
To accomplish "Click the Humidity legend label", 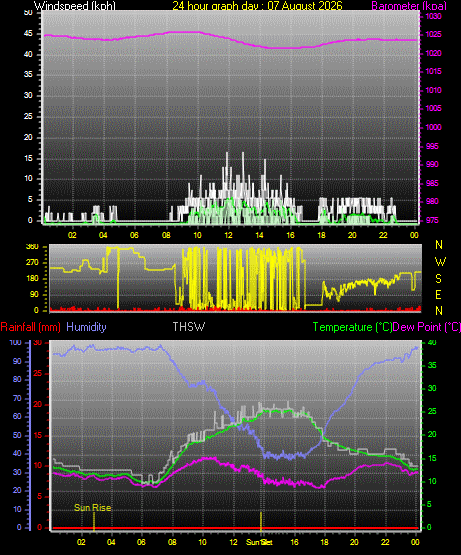I will (x=86, y=327).
